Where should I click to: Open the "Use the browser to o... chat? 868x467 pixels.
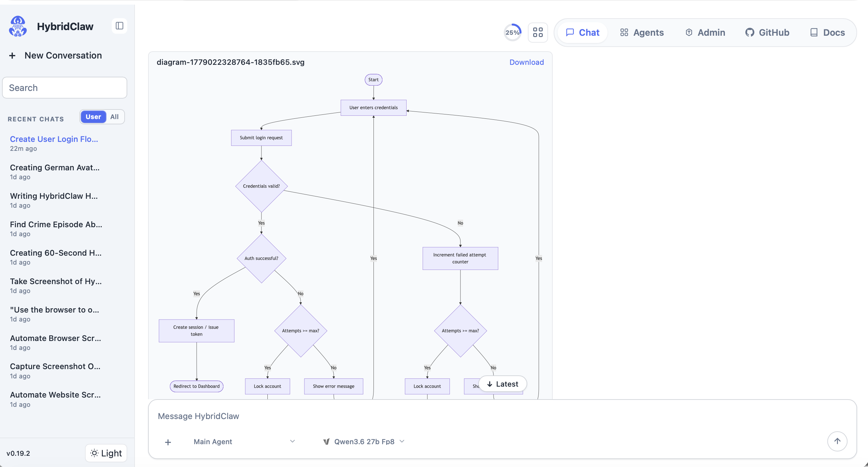point(64,314)
